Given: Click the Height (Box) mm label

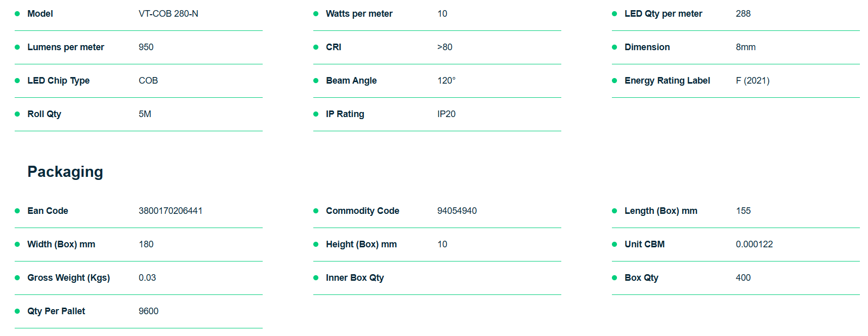Looking at the screenshot, I should pyautogui.click(x=361, y=244).
